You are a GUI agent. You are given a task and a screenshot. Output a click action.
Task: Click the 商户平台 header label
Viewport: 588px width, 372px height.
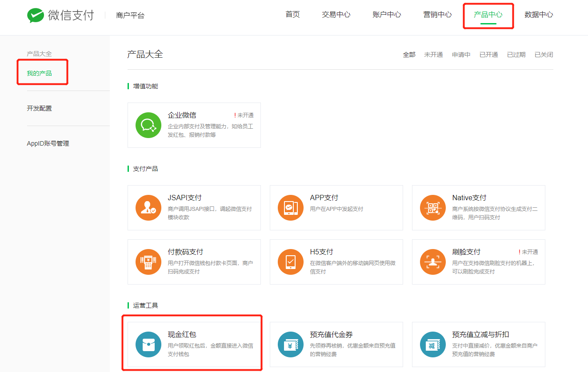coord(130,16)
